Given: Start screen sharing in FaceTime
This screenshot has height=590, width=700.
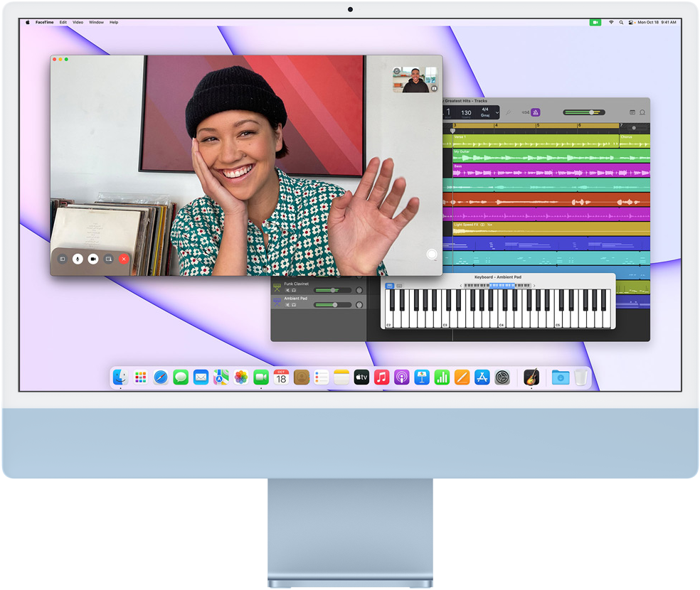Looking at the screenshot, I should click(x=108, y=259).
